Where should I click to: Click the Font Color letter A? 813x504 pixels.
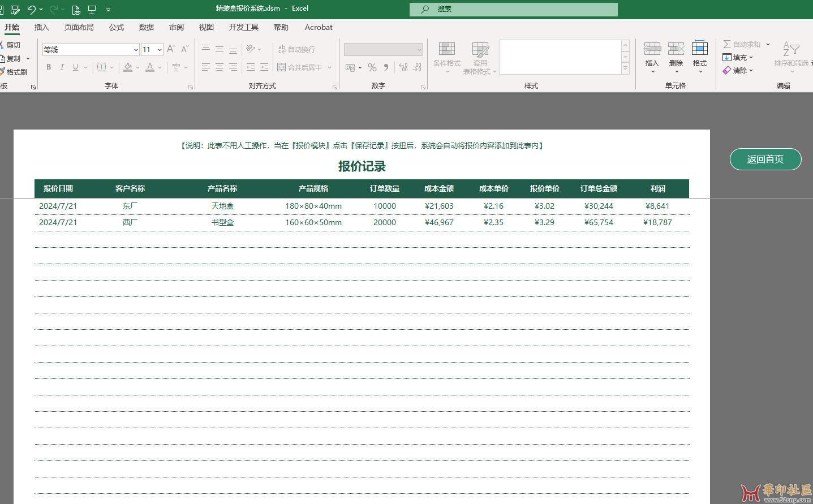coord(150,67)
